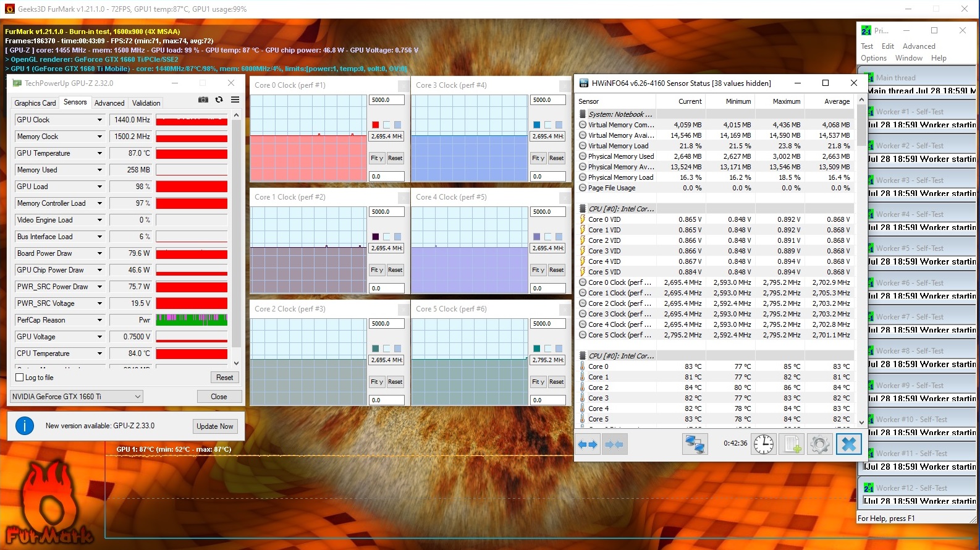Close the Core 5 Clock graph window

(565, 309)
